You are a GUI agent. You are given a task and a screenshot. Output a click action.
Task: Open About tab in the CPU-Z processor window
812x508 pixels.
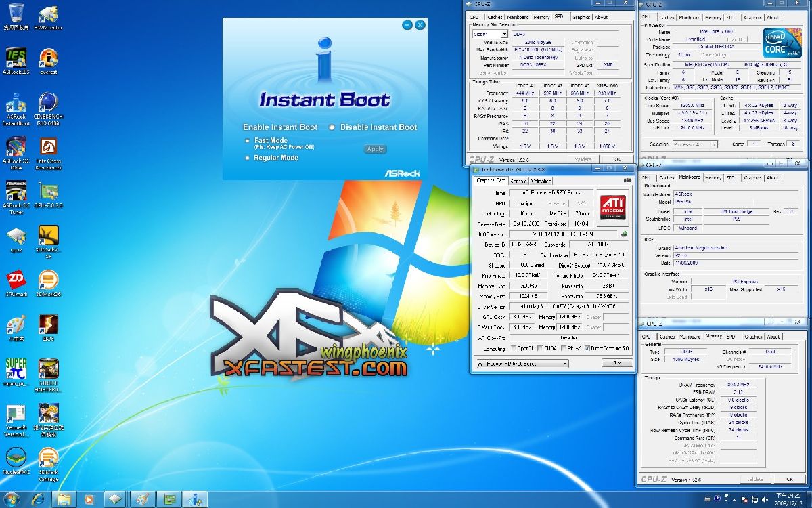pyautogui.click(x=773, y=18)
